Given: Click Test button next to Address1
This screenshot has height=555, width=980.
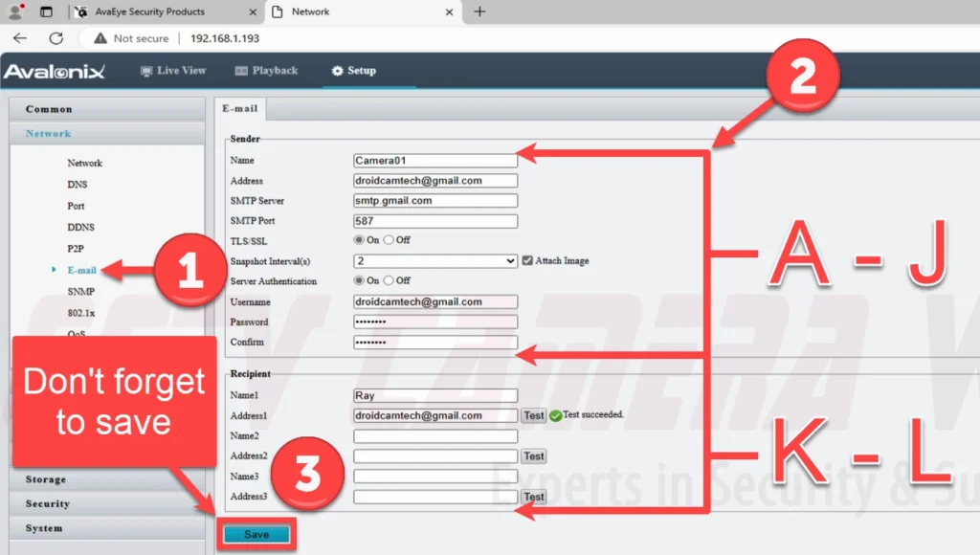Looking at the screenshot, I should [533, 415].
